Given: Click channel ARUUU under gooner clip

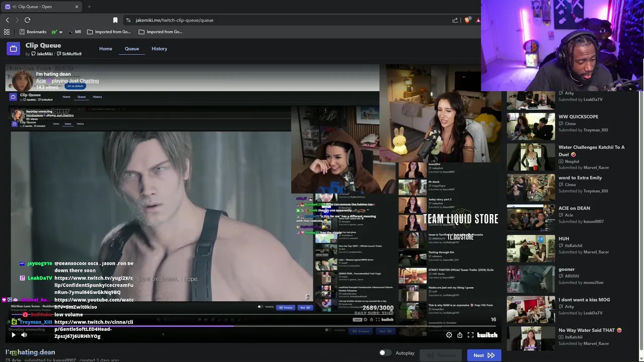Looking at the screenshot, I should 572,276.
